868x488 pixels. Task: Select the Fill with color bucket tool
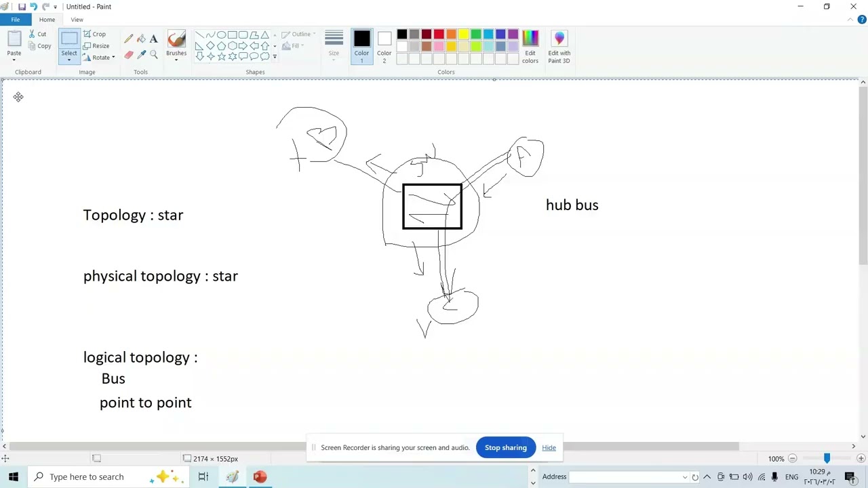pyautogui.click(x=141, y=39)
